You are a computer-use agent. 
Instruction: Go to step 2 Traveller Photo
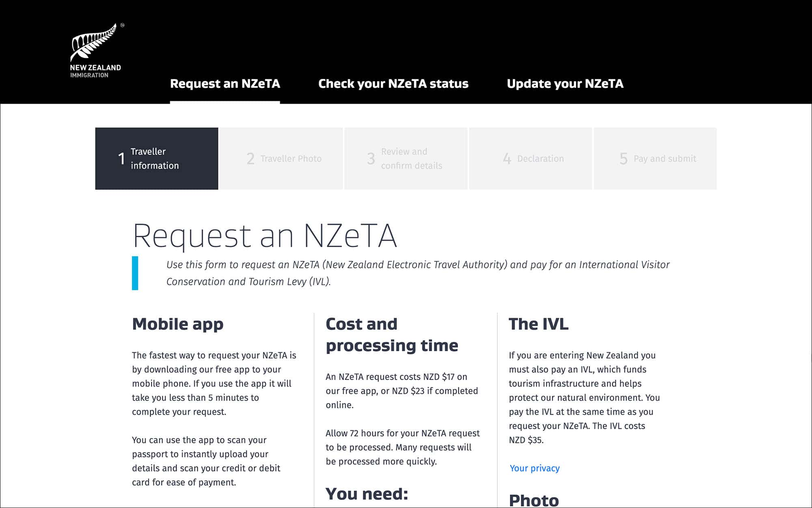[281, 158]
